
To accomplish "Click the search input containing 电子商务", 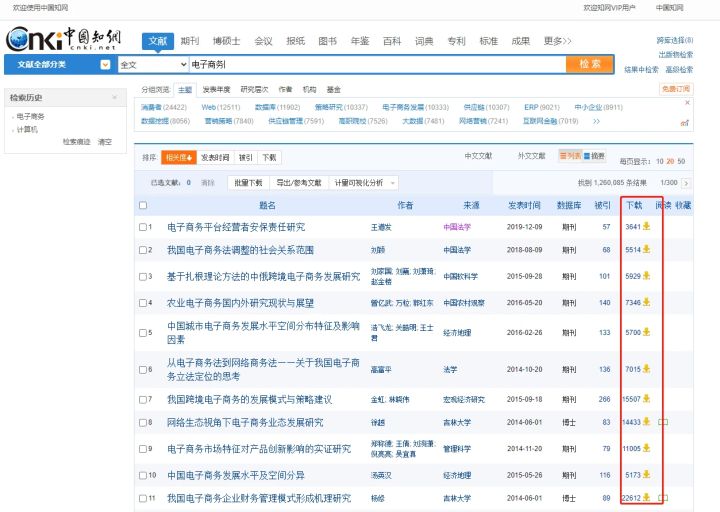I will [x=377, y=65].
